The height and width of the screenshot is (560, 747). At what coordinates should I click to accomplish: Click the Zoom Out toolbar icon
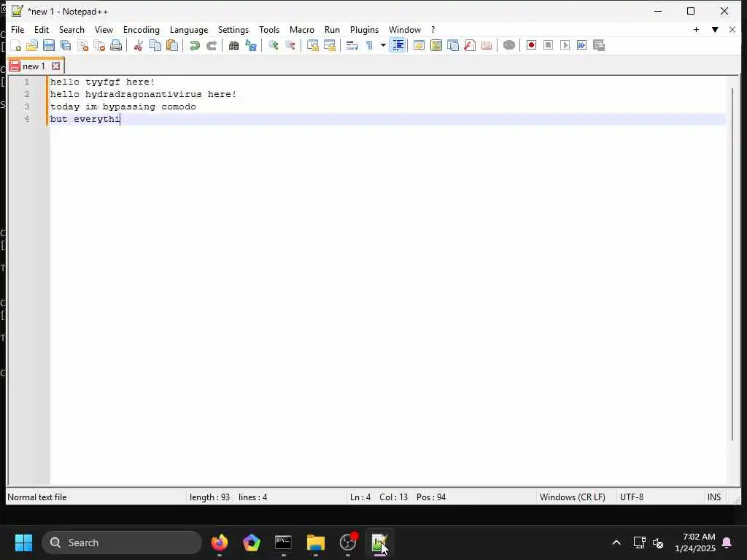(x=290, y=46)
